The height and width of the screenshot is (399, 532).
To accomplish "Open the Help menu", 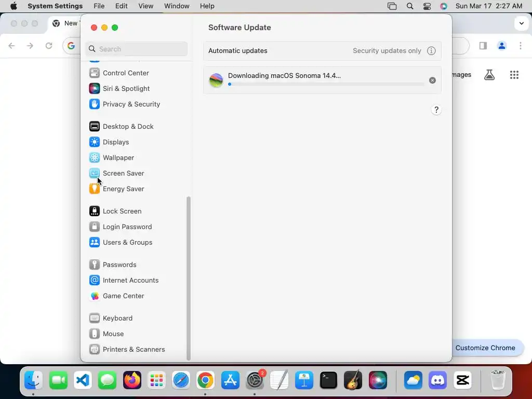I will pyautogui.click(x=207, y=6).
